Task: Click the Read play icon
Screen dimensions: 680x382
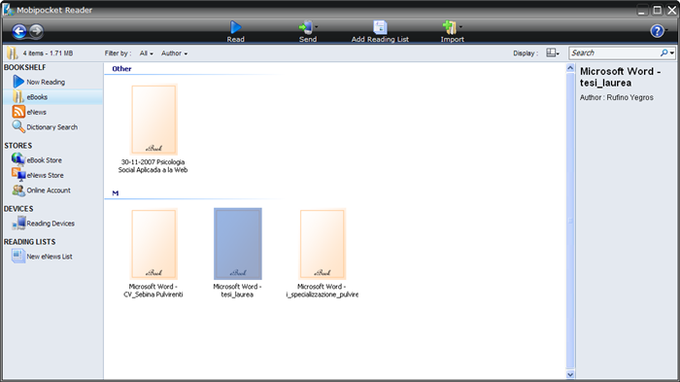Action: click(235, 27)
